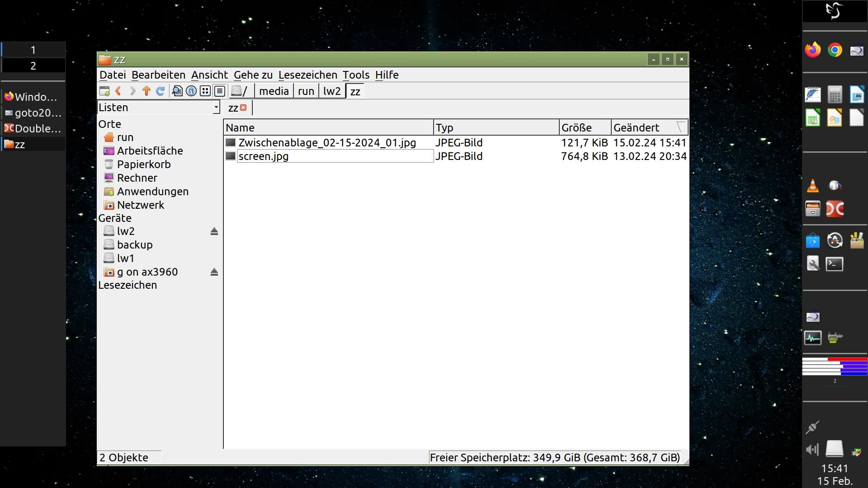Open the Lesezeichen menu
Viewport: 868px width, 488px height.
point(307,75)
